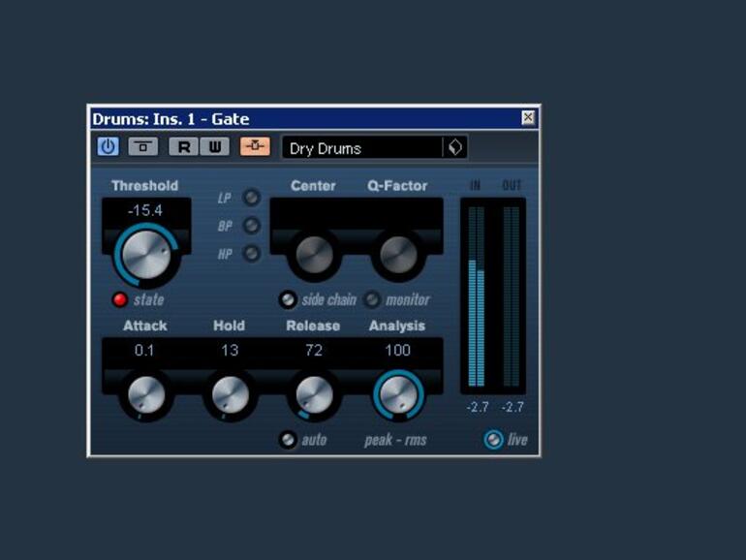Click the IN level meter
746x560 pixels.
pos(477,296)
